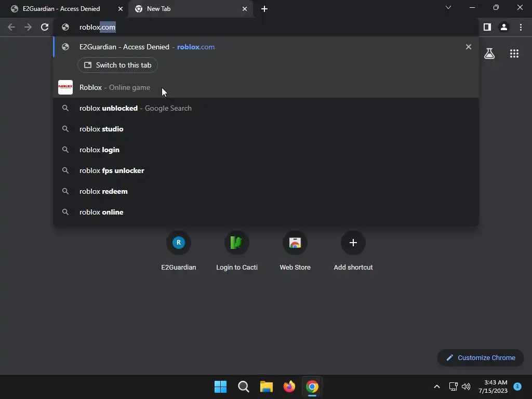This screenshot has width=532, height=399.
Task: Choose the roblox unblocked search suggestion
Action: pos(266,108)
